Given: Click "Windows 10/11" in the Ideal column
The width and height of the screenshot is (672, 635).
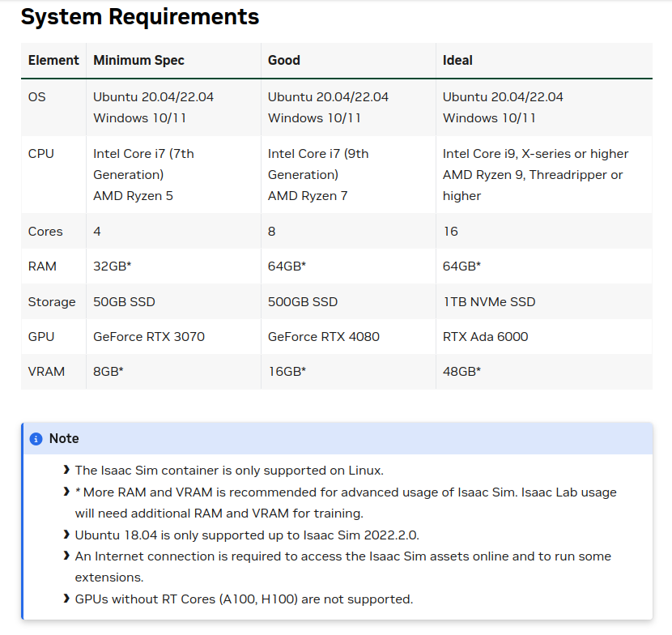Looking at the screenshot, I should tap(489, 118).
